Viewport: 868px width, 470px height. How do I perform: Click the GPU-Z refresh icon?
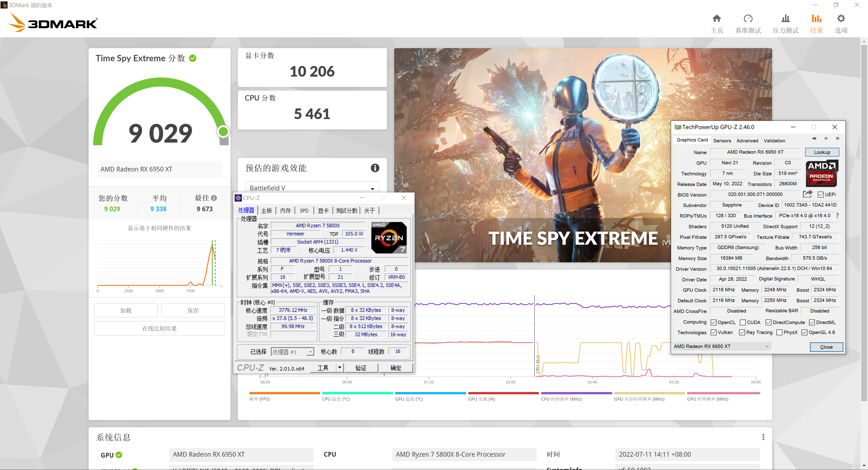tap(826, 139)
